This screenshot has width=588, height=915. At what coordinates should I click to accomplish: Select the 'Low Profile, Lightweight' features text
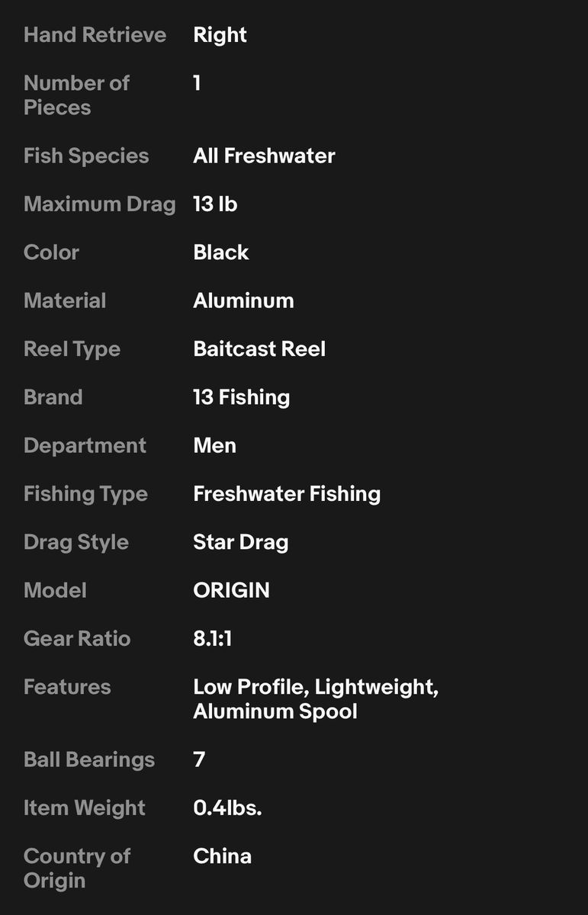click(315, 687)
